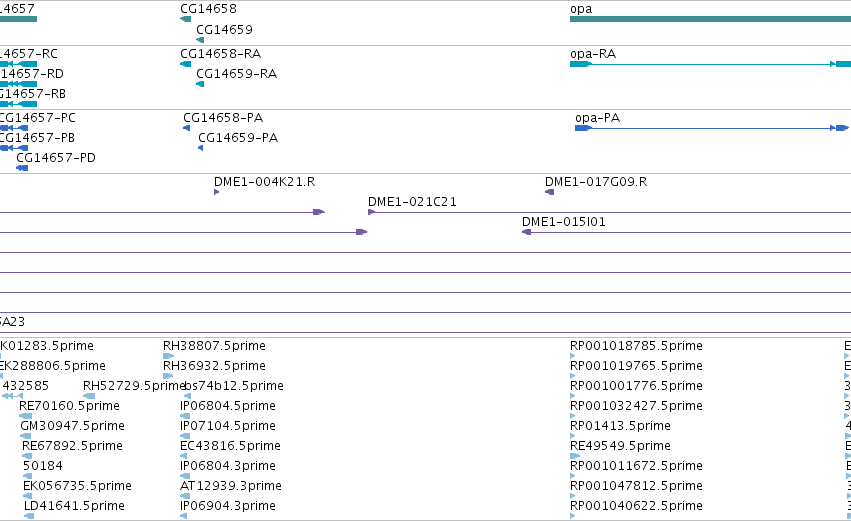Click EST RP001040622.5prime
The image size is (851, 521).
point(636,506)
